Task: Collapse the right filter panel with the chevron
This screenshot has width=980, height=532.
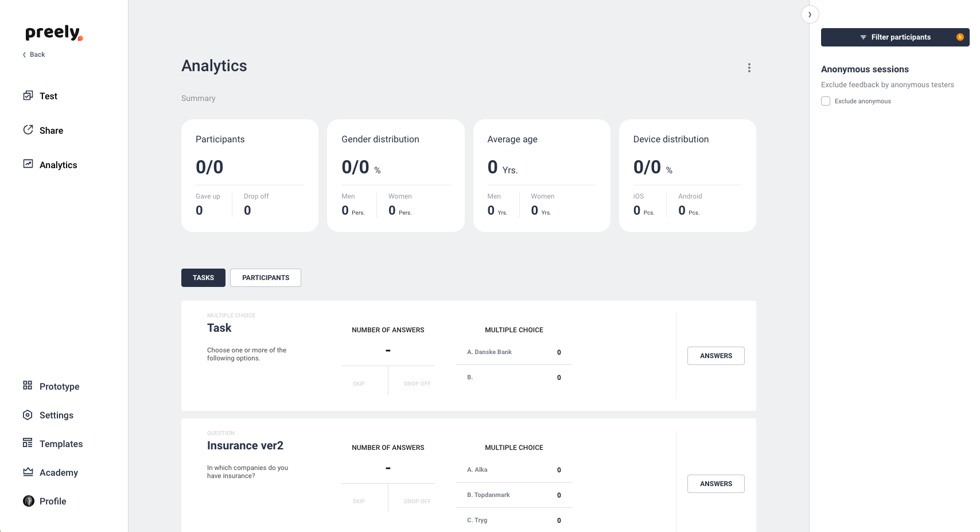Action: tap(810, 14)
